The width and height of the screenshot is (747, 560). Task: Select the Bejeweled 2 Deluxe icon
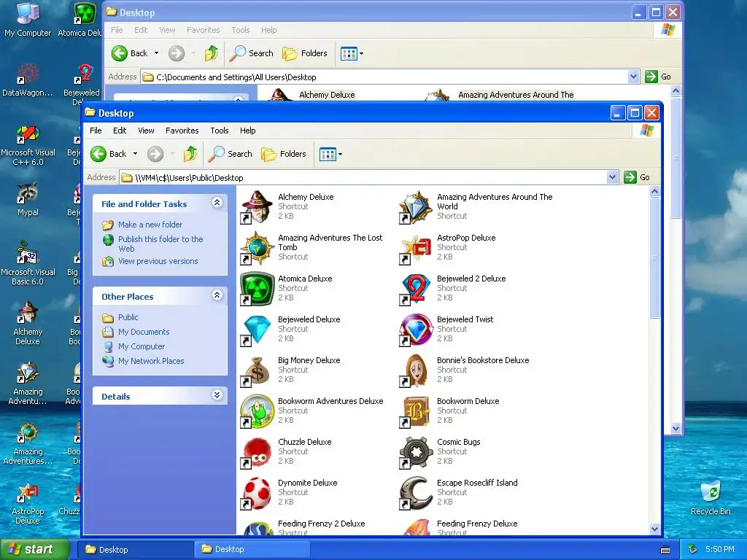pyautogui.click(x=416, y=289)
